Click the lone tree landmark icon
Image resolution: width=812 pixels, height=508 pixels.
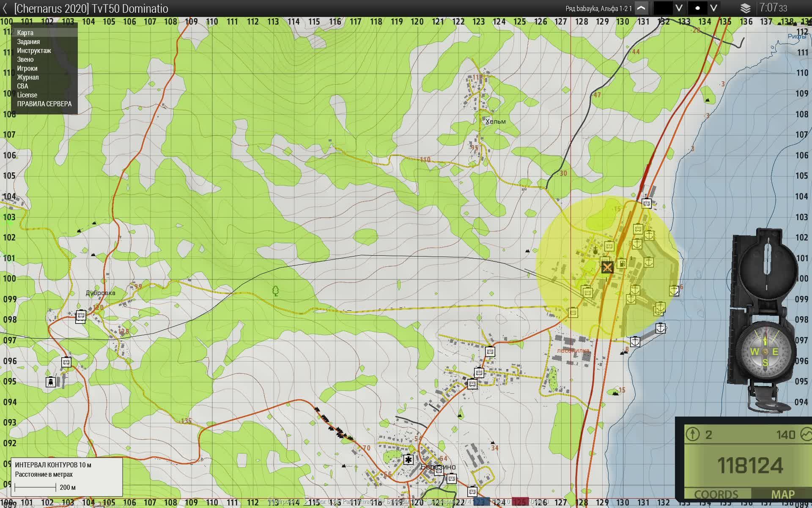[x=275, y=291]
